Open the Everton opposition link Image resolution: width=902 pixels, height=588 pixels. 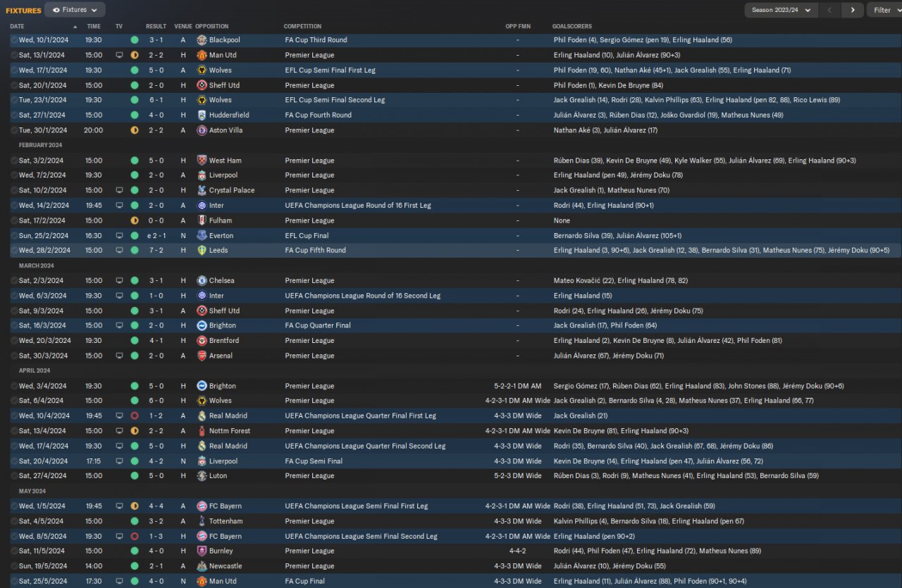tap(221, 236)
